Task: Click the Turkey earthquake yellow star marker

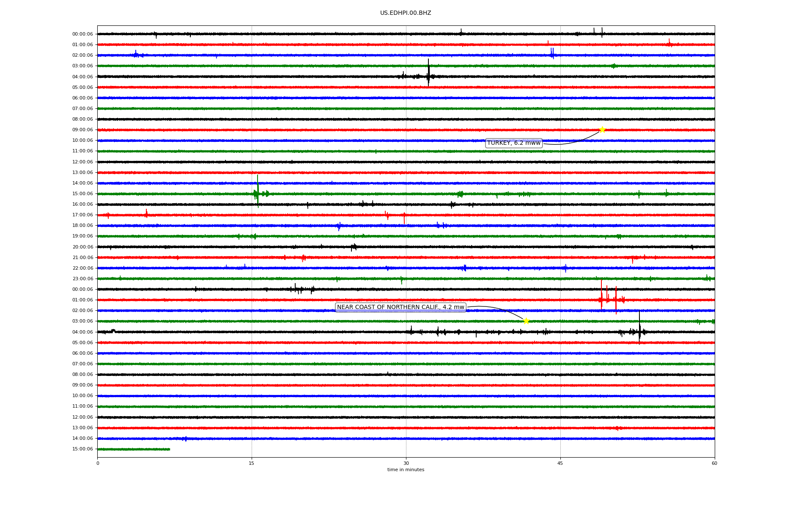Action: (x=602, y=130)
